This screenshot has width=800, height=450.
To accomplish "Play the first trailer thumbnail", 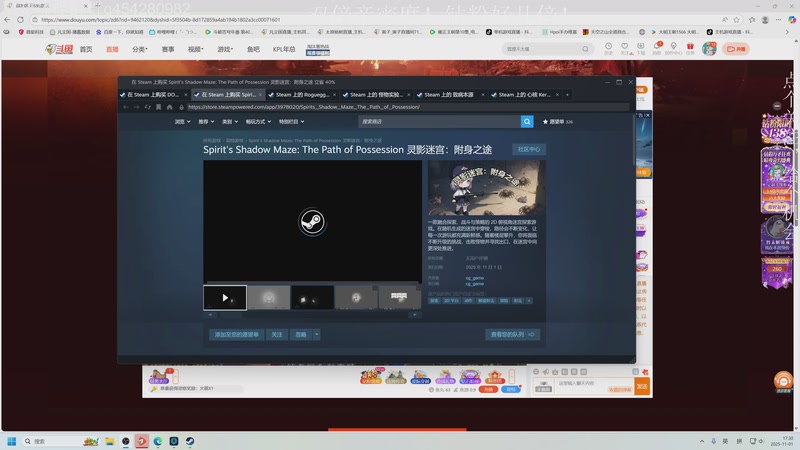I will [225, 297].
